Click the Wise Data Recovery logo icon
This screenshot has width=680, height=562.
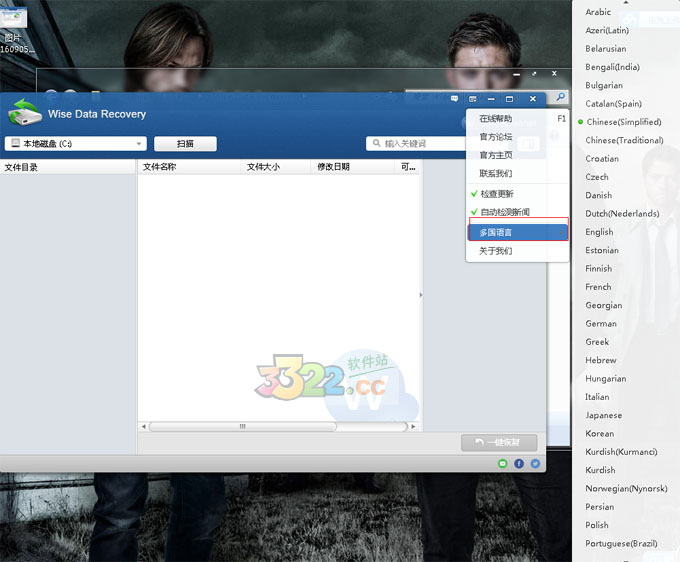(25, 113)
